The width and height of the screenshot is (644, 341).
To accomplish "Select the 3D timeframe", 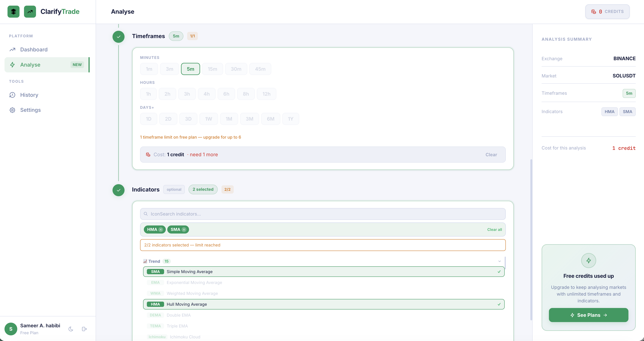I will (x=188, y=119).
